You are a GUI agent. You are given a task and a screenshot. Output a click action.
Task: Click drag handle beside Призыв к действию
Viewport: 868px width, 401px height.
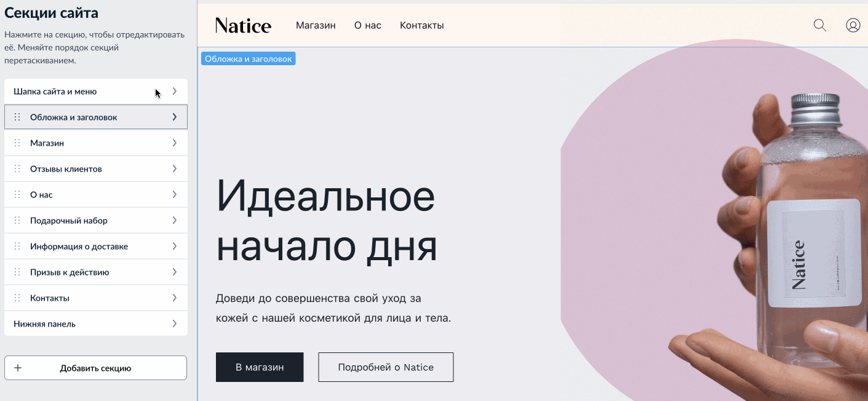17,272
